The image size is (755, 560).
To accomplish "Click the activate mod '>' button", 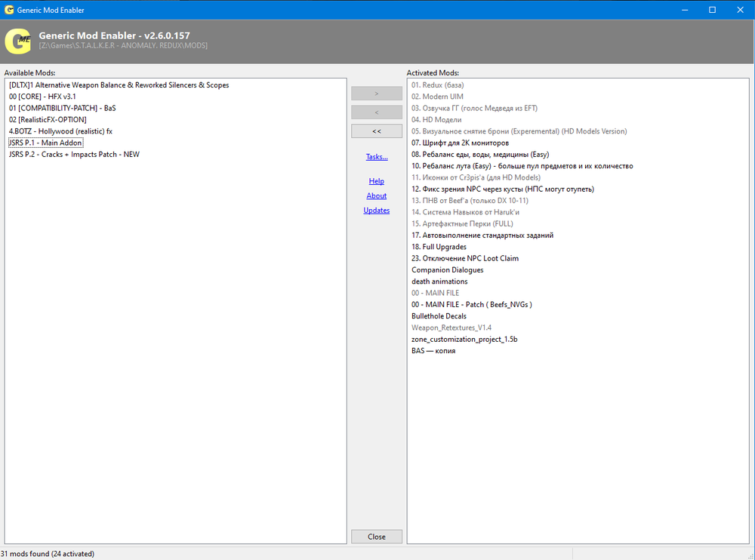I will (377, 94).
